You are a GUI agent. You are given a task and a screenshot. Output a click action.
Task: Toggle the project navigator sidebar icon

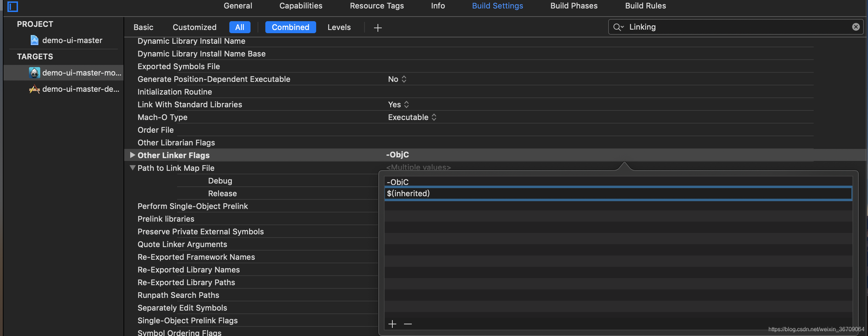(x=13, y=6)
